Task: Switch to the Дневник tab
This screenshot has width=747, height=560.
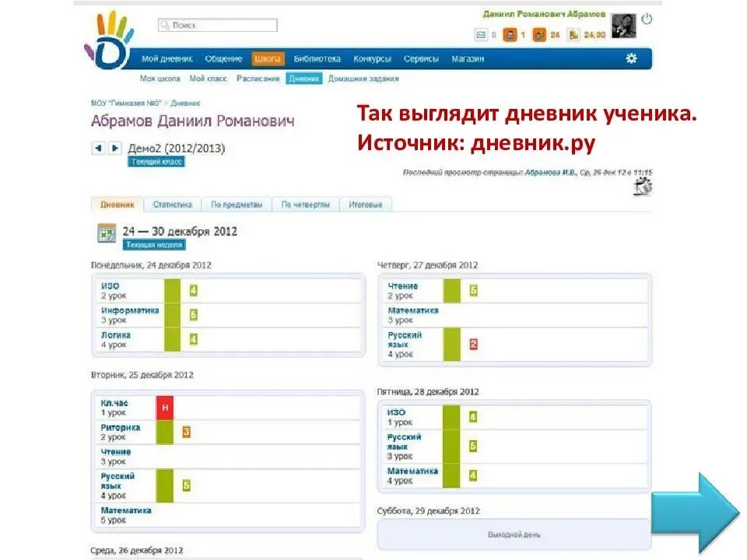Action: [117, 205]
